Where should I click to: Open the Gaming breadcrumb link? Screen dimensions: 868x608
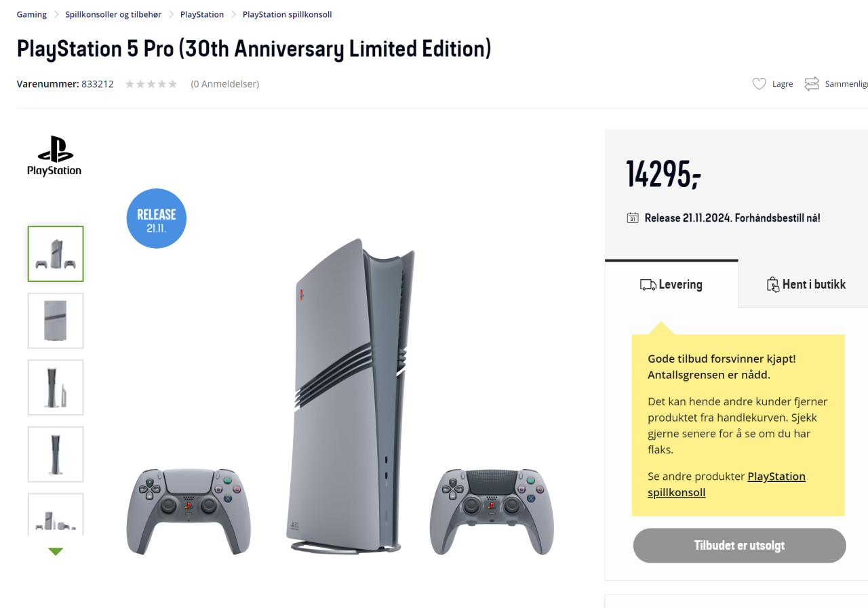(32, 14)
